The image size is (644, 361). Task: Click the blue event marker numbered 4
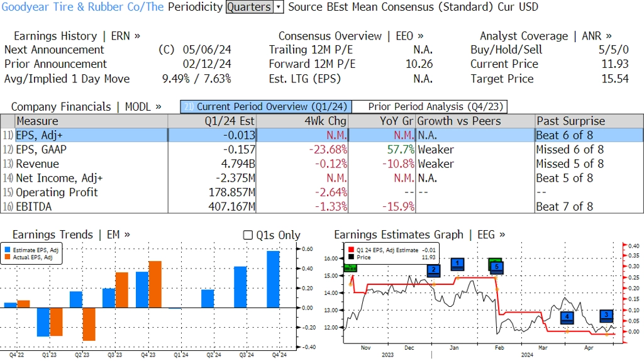tap(567, 317)
